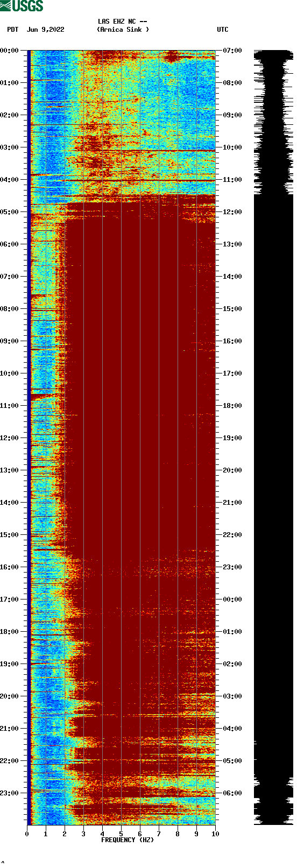This screenshot has width=297, height=868.
Task: Click the frequency axis '8' tick label
Action: click(x=178, y=834)
